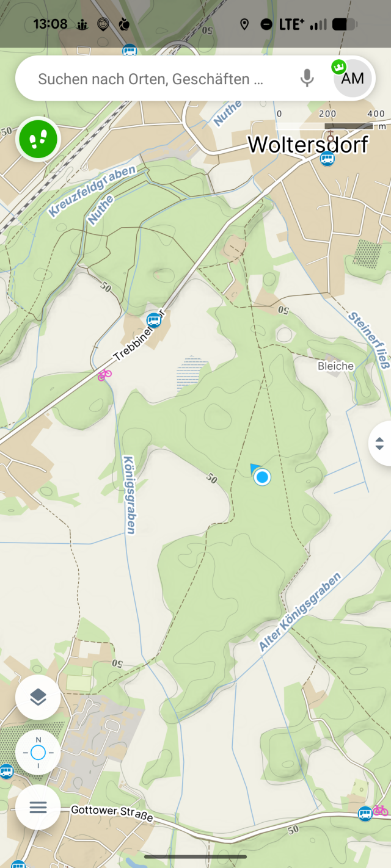Tap bus stop icon on Gottower Straße right
391x868 pixels.
[x=365, y=814]
